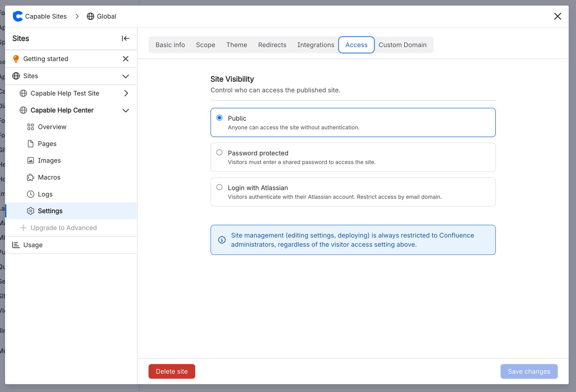Open the Scope tab

206,45
